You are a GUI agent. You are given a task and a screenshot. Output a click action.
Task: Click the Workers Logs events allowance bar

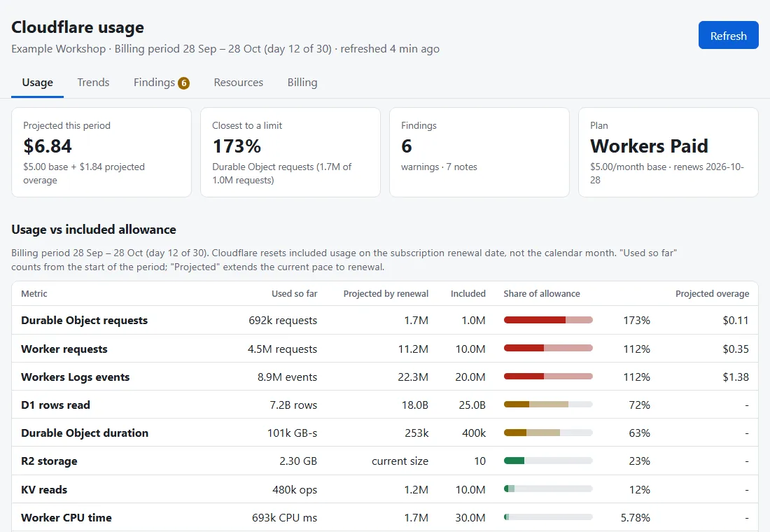tap(548, 377)
